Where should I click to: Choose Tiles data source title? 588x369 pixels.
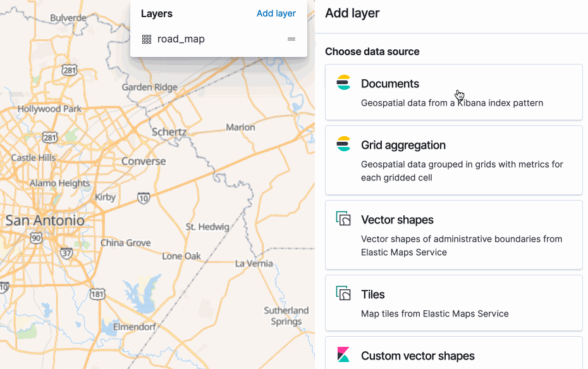(x=373, y=295)
